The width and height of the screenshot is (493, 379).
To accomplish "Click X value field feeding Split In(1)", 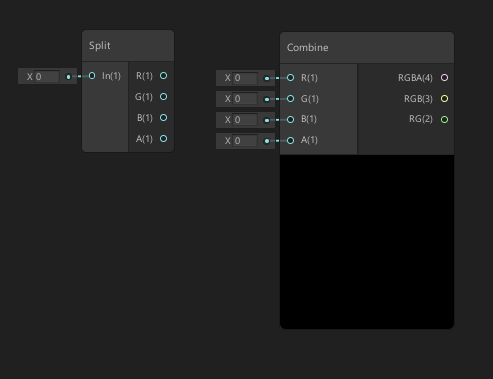I will coord(47,77).
